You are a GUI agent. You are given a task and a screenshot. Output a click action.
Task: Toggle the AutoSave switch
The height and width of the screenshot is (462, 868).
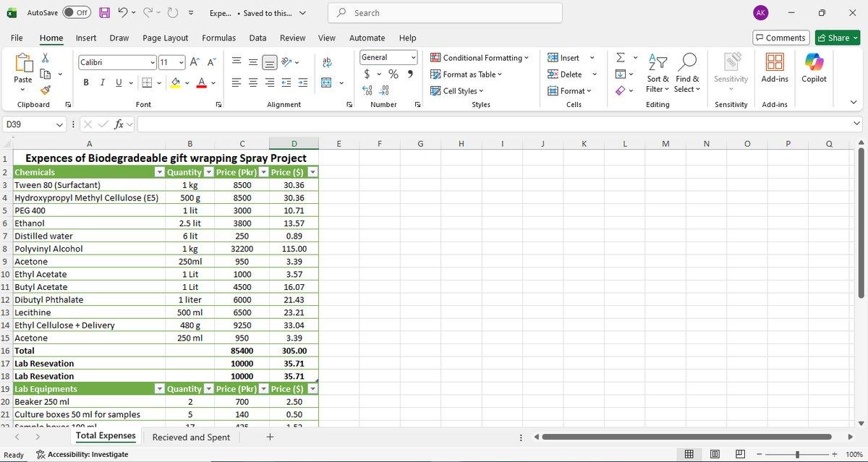click(x=76, y=12)
